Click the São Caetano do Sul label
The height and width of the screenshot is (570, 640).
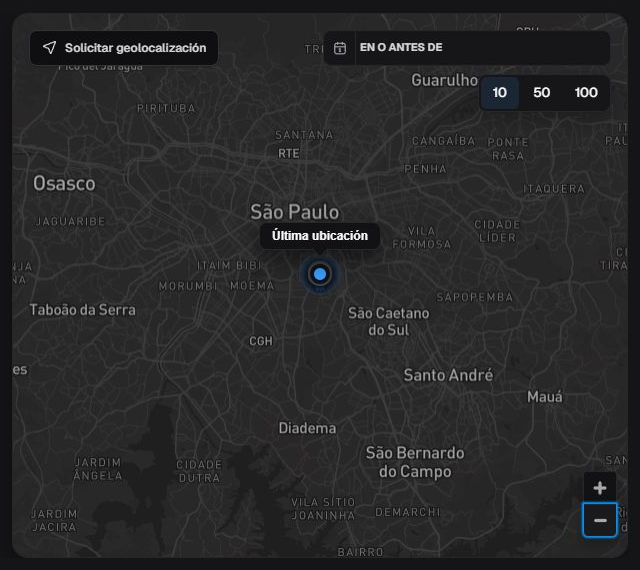point(389,321)
